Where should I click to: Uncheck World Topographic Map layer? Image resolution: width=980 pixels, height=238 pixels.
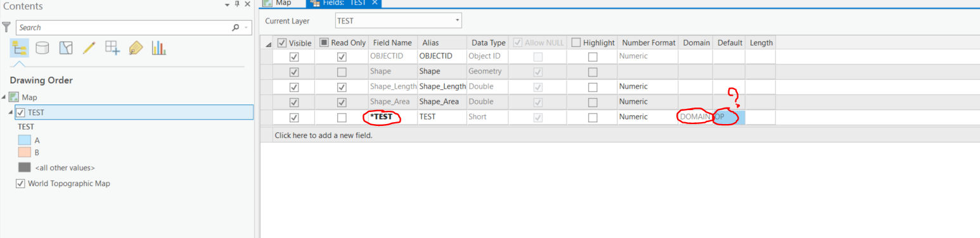tap(20, 184)
